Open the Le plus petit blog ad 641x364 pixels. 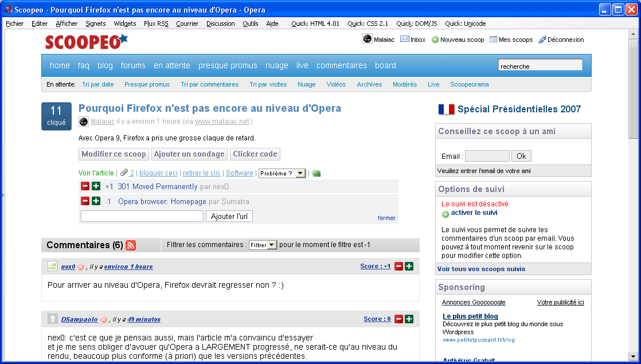[470, 316]
